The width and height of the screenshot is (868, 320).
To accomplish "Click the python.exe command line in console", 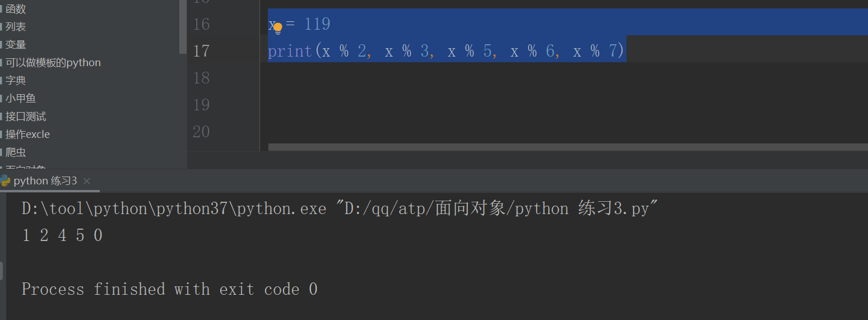I will [x=340, y=209].
